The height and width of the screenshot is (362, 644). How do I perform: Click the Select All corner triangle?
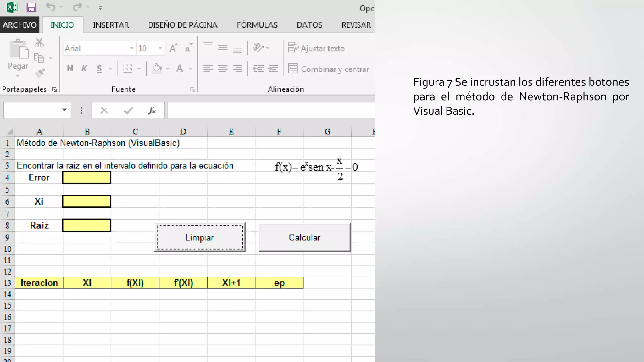9,131
